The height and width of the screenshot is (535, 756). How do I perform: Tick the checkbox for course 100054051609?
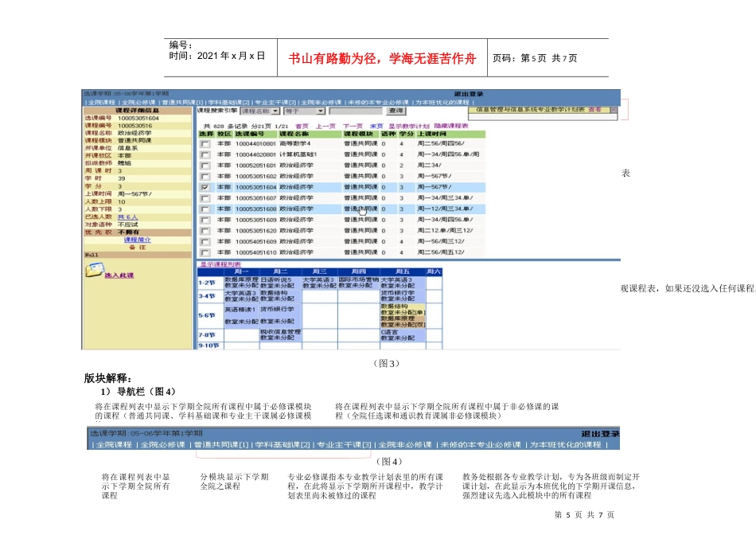point(205,242)
